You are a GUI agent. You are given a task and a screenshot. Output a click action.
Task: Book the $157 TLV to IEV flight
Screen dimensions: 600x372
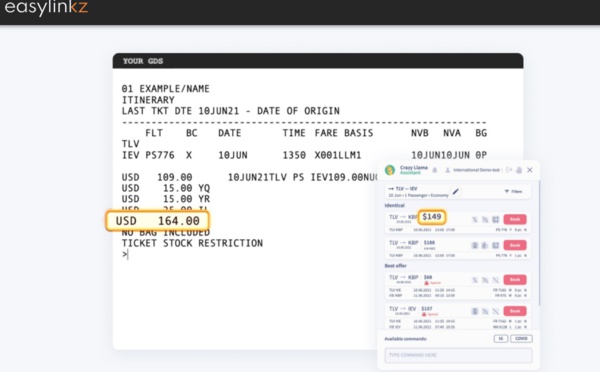point(515,311)
